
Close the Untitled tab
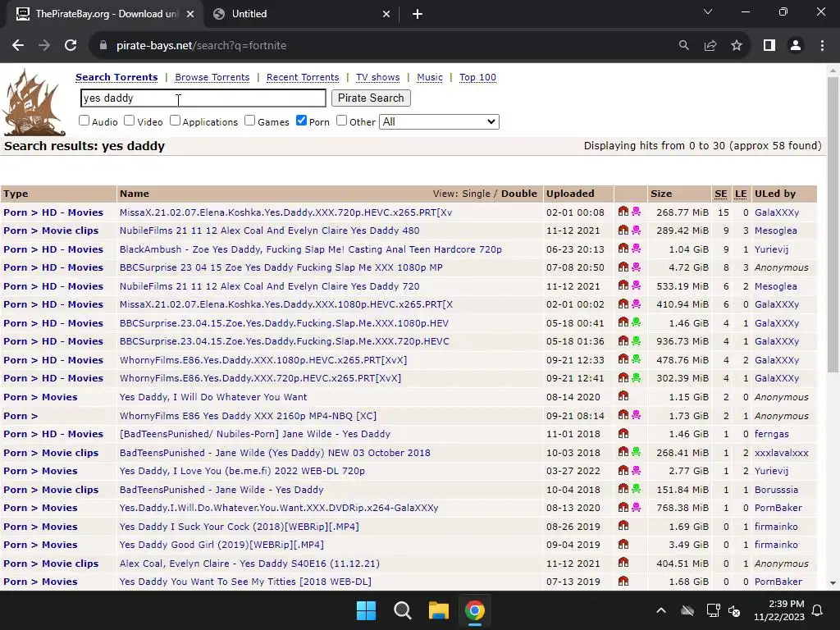click(x=386, y=14)
